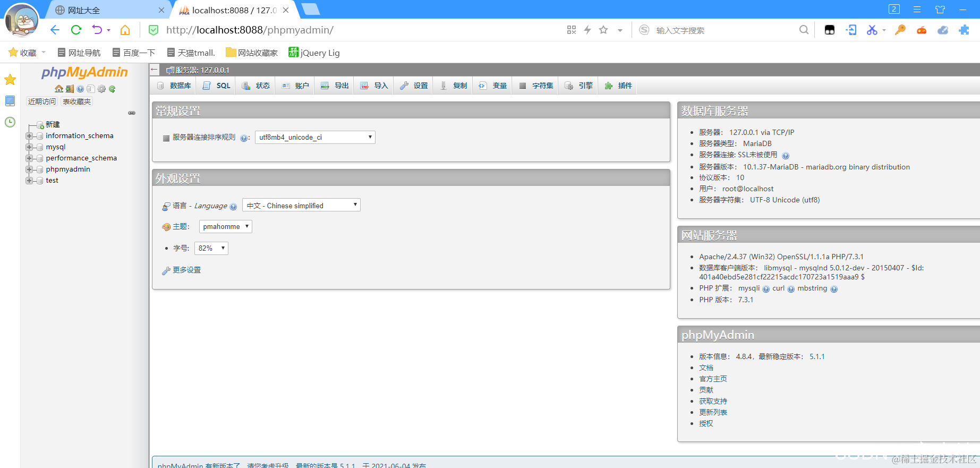
Task: Click the browser home icon
Action: coord(125,30)
